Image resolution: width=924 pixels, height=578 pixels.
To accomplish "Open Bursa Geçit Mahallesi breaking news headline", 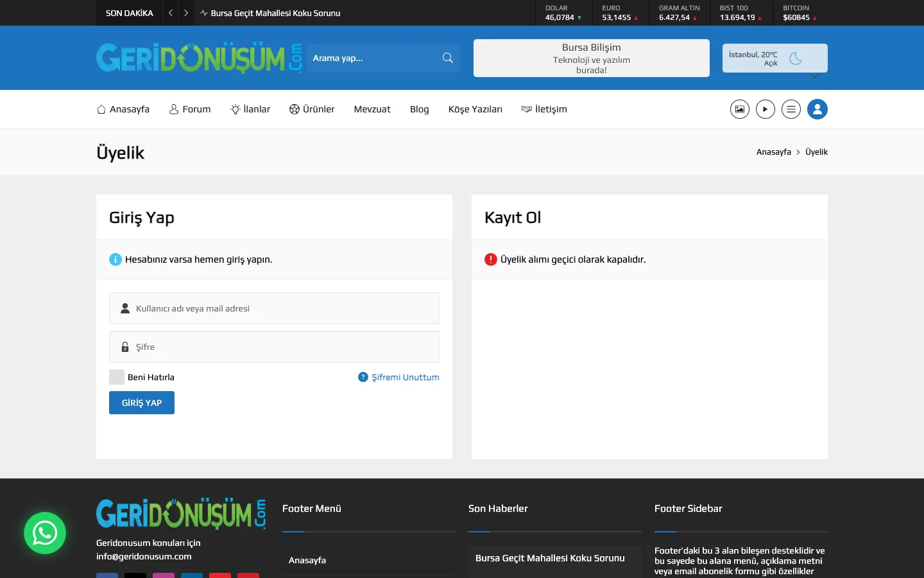I will (276, 13).
